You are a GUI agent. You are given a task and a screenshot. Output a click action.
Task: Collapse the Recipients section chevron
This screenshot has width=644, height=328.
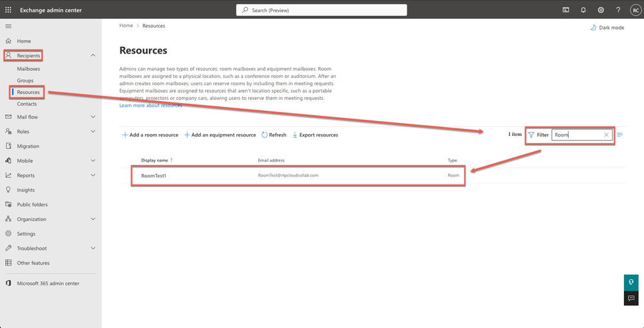[x=93, y=55]
